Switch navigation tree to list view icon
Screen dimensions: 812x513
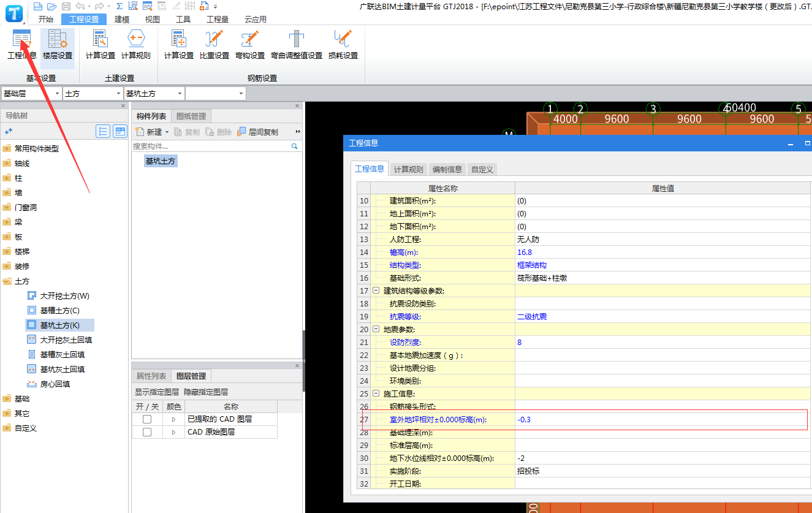tap(103, 131)
